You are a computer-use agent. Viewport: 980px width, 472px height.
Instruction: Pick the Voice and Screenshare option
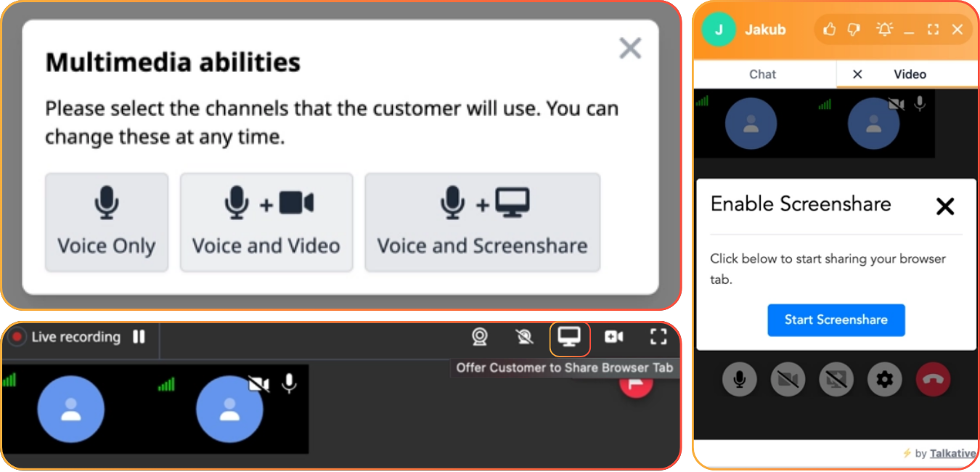pos(482,222)
